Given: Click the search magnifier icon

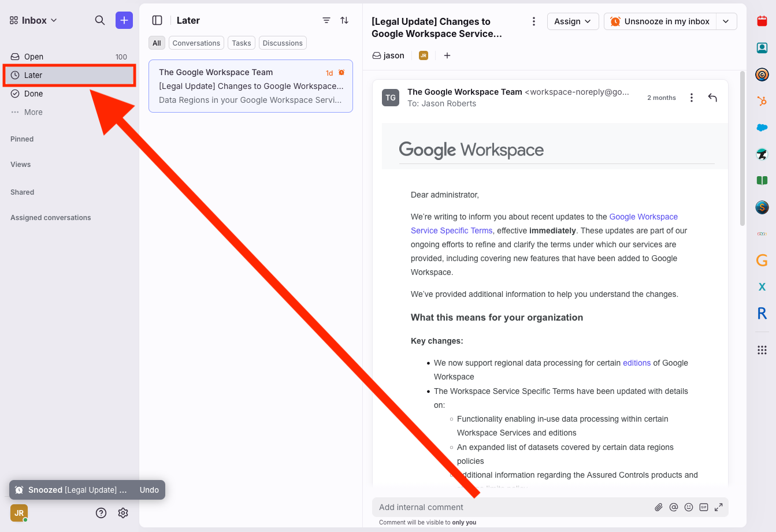Looking at the screenshot, I should [x=100, y=20].
